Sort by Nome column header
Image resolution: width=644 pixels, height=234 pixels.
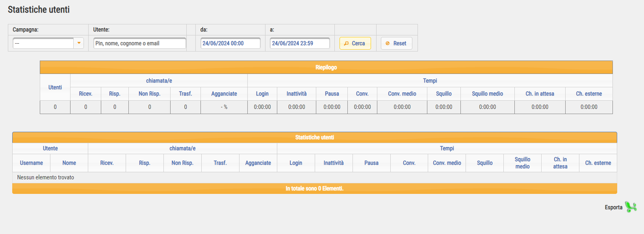(69, 163)
